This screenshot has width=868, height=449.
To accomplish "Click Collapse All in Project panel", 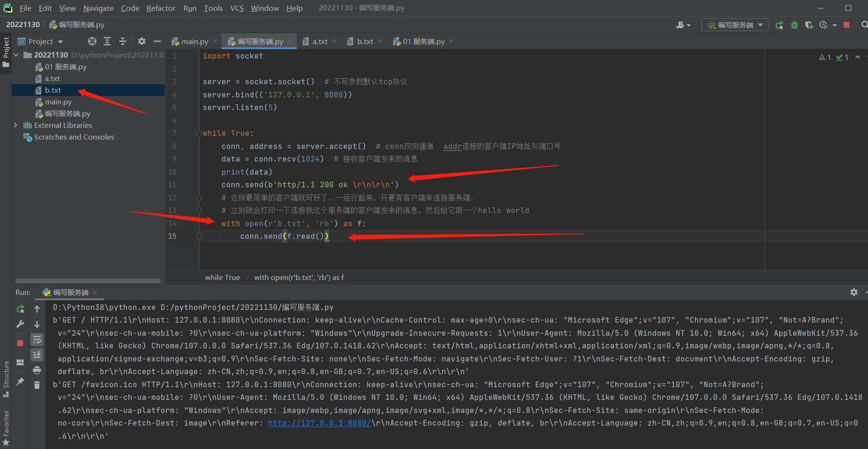I will [123, 41].
